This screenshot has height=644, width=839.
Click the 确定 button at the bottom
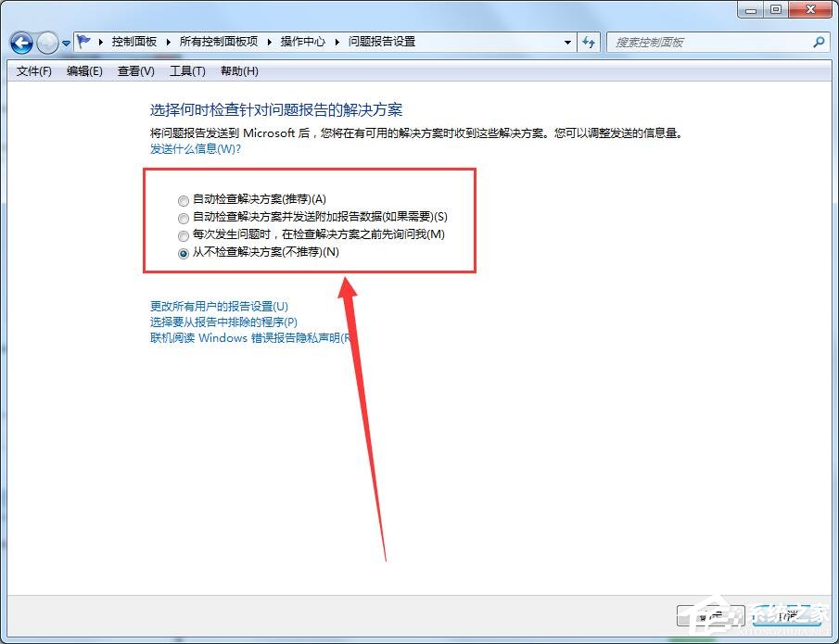tap(709, 614)
